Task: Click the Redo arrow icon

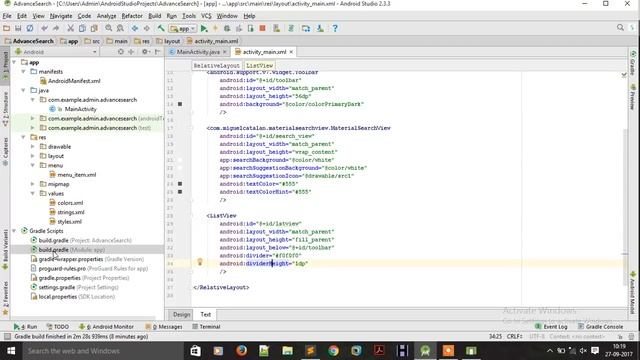Action: click(56, 28)
